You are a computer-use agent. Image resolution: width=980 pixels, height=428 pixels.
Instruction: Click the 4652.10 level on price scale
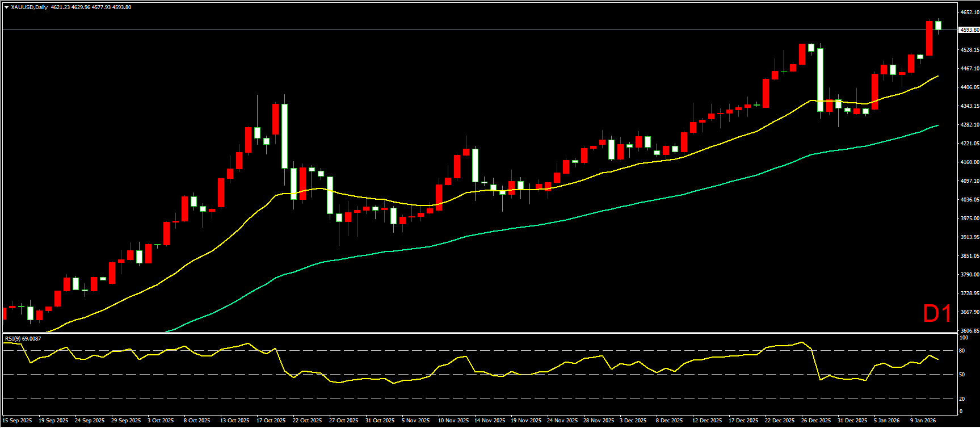click(968, 12)
